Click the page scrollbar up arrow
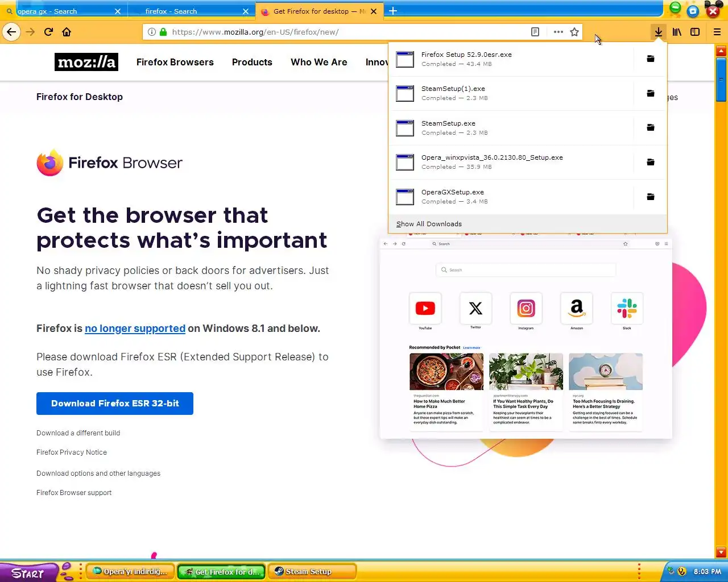 [x=721, y=51]
